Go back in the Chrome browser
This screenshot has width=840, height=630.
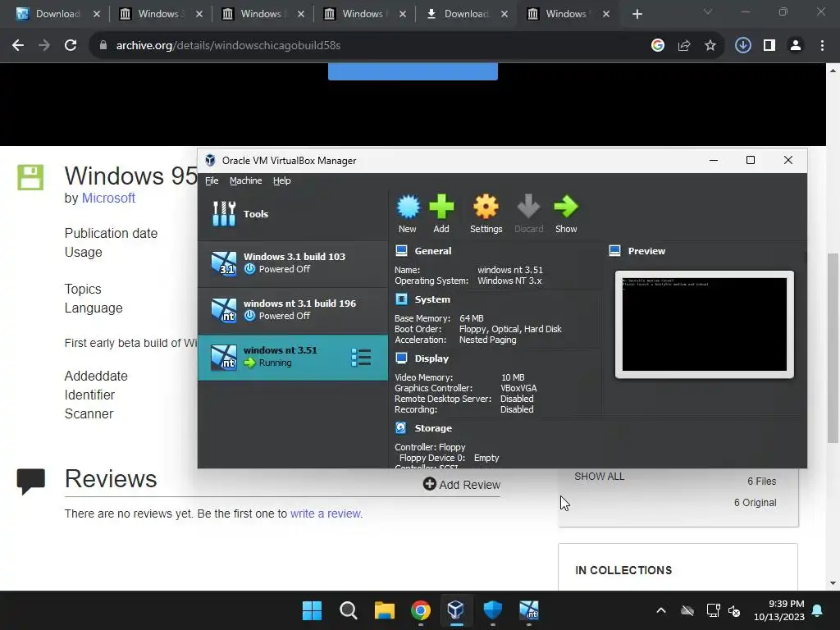tap(18, 46)
